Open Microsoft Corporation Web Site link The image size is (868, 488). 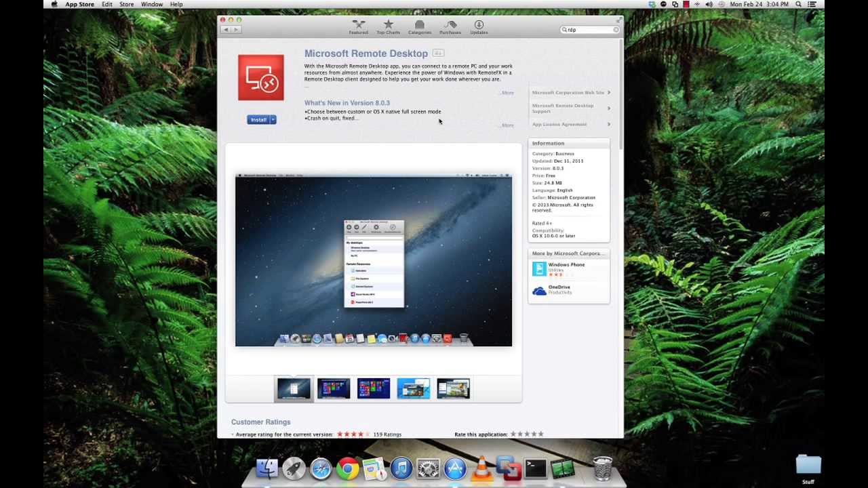570,93
